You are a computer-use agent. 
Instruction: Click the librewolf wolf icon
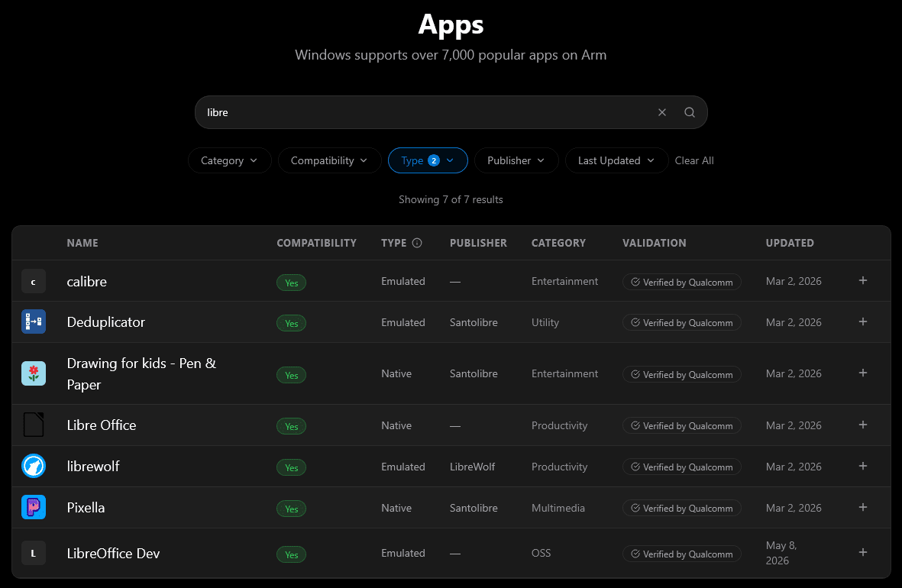[34, 466]
